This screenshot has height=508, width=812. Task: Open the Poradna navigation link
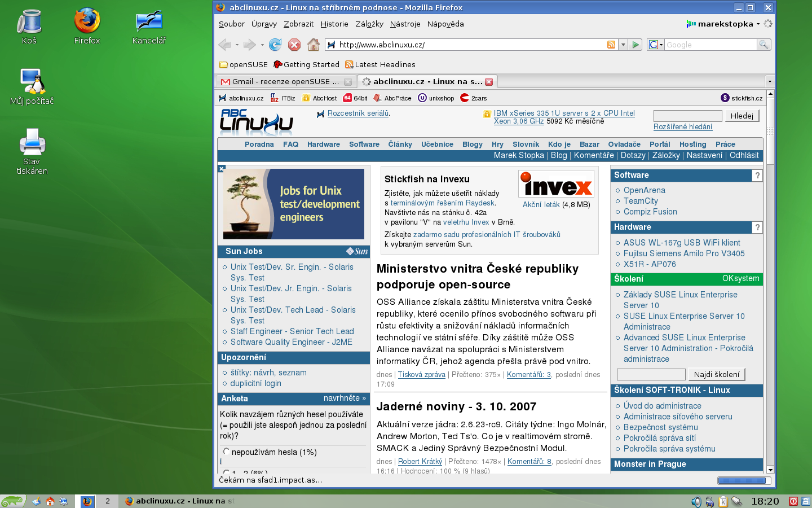pyautogui.click(x=259, y=144)
